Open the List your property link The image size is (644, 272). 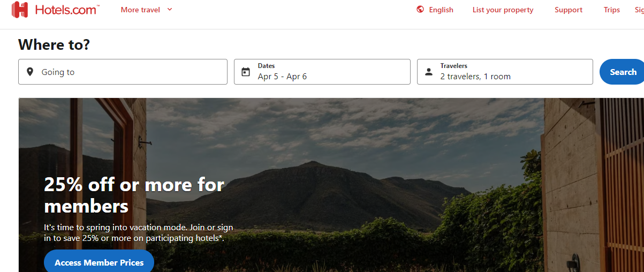503,10
